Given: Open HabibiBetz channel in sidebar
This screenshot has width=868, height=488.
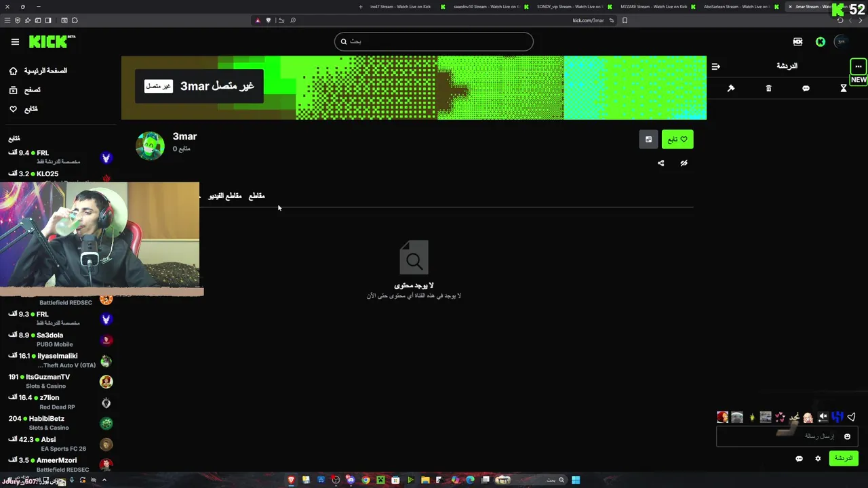Looking at the screenshot, I should pyautogui.click(x=60, y=424).
